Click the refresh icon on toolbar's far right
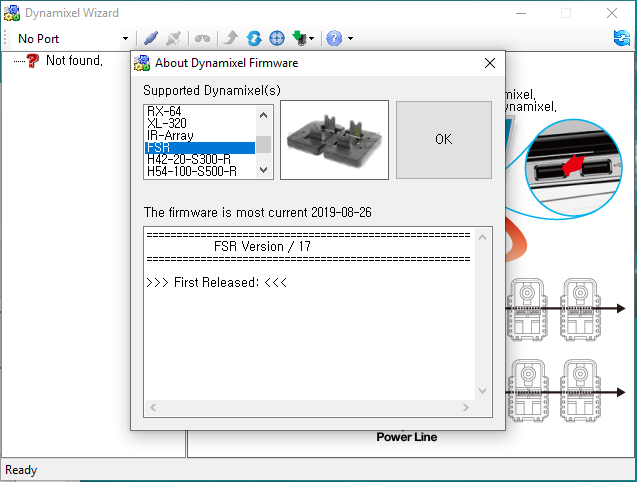Screen dimensions: 637x482 click(622, 38)
